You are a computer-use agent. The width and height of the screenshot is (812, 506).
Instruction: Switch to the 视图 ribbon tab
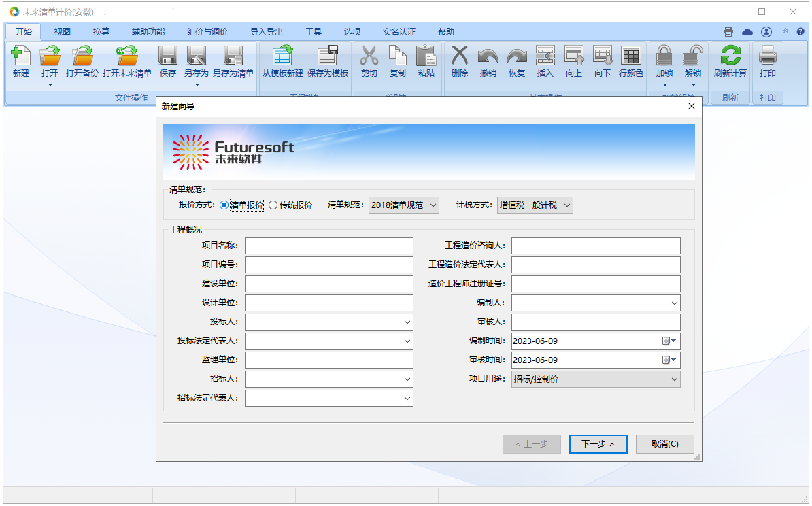click(x=62, y=31)
